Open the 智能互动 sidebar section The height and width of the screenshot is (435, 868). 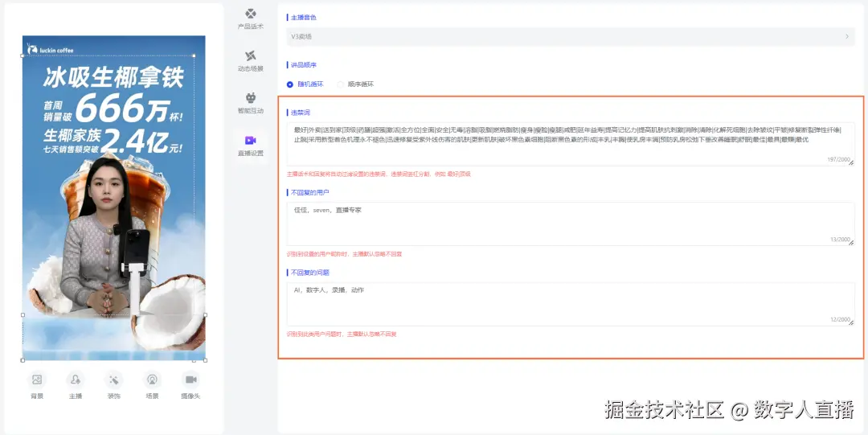coord(250,103)
